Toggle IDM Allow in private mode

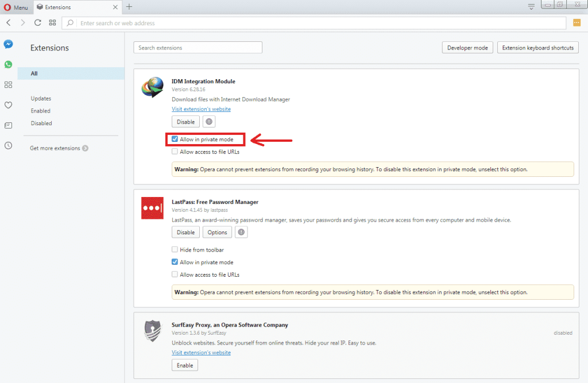[x=175, y=139]
